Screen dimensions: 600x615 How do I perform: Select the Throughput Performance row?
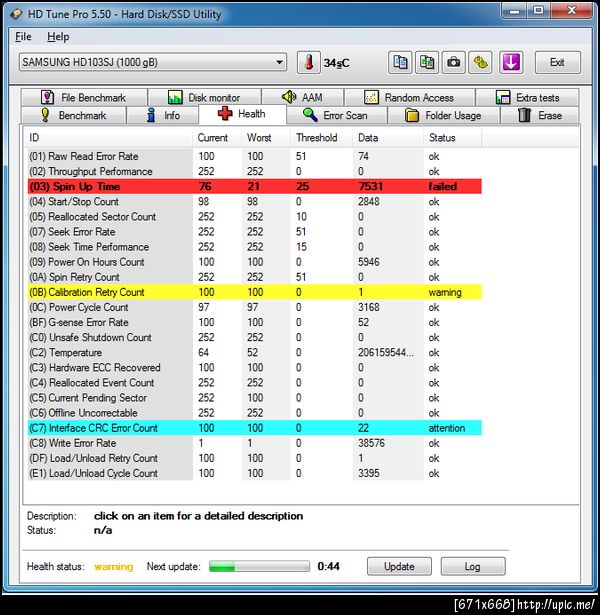click(x=255, y=171)
